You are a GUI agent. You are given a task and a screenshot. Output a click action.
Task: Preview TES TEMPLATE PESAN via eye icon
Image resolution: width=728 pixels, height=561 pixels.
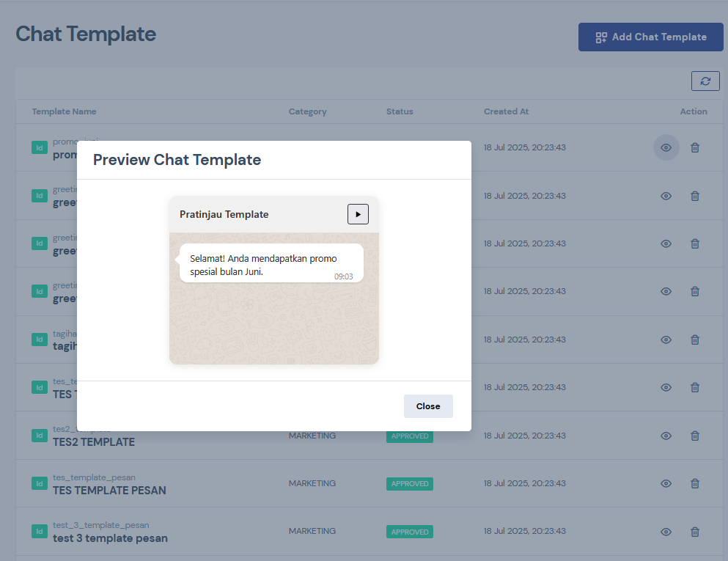click(x=666, y=483)
